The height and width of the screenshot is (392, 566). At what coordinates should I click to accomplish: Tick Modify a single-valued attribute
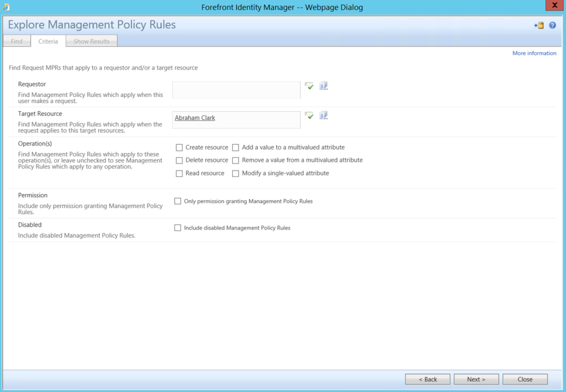coord(235,173)
